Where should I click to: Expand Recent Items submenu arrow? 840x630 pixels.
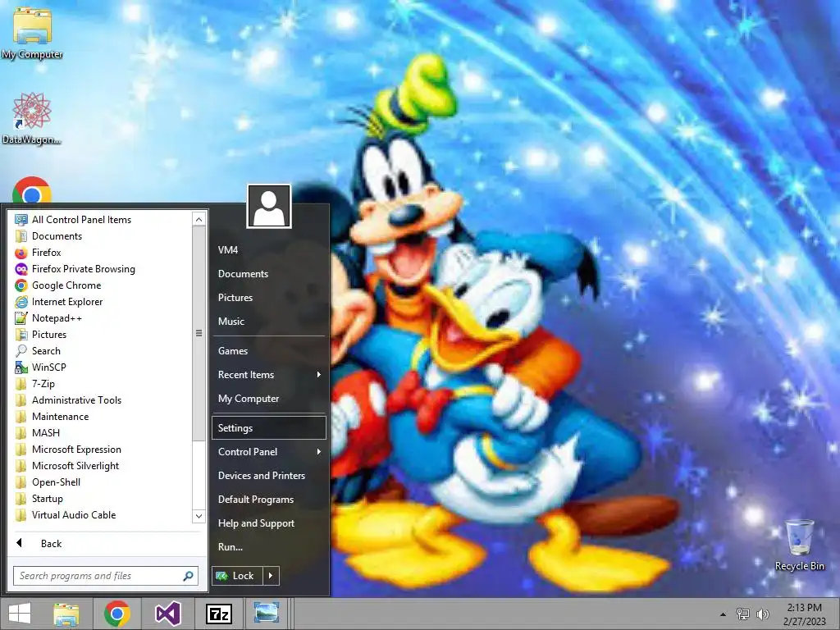pyautogui.click(x=319, y=374)
